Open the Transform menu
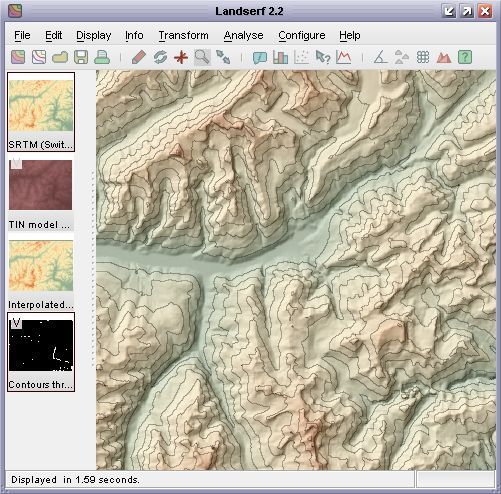Image resolution: width=501 pixels, height=494 pixels. coord(184,35)
